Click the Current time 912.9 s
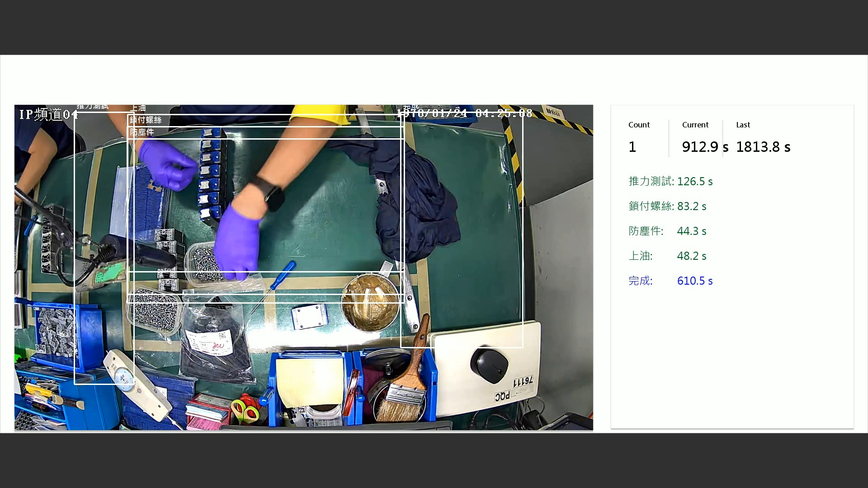The width and height of the screenshot is (868, 488). pos(705,147)
